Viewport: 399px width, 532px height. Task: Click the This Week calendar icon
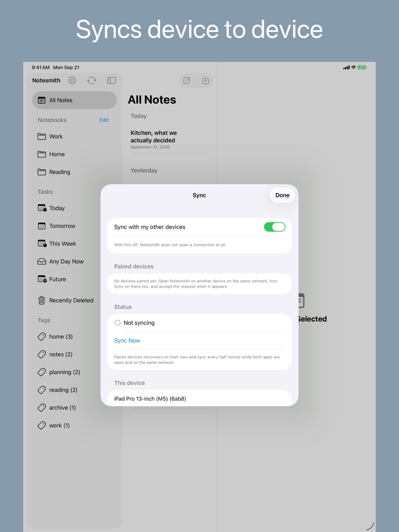(x=42, y=244)
